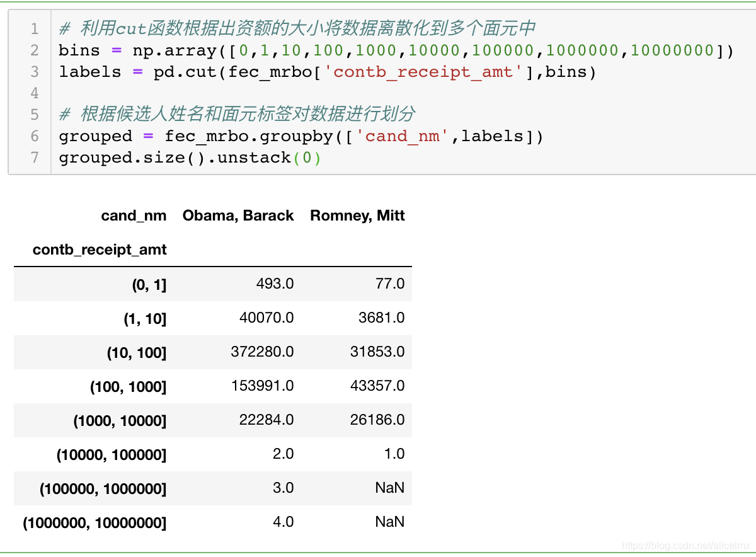Select the contb_receipt_amt index header

coord(100,250)
